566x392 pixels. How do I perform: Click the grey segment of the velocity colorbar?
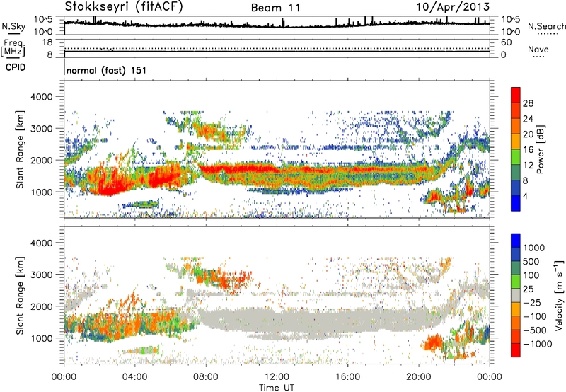click(516, 295)
